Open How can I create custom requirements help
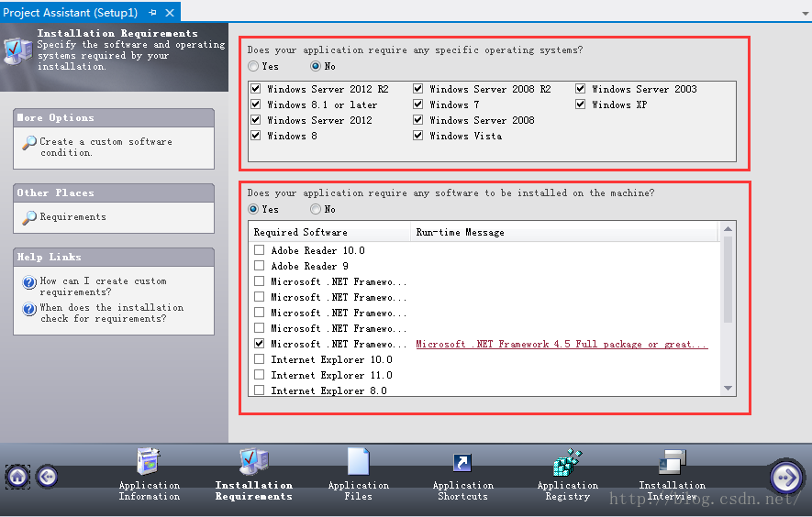The width and height of the screenshot is (812, 517). (x=103, y=286)
